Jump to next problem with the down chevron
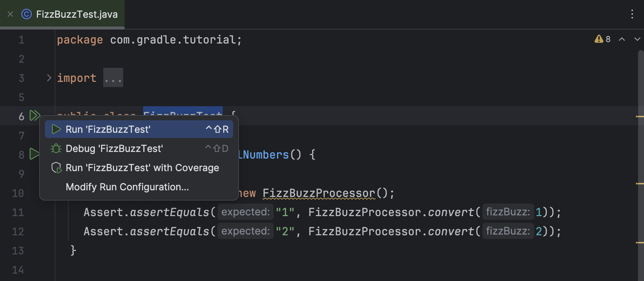 (637, 39)
